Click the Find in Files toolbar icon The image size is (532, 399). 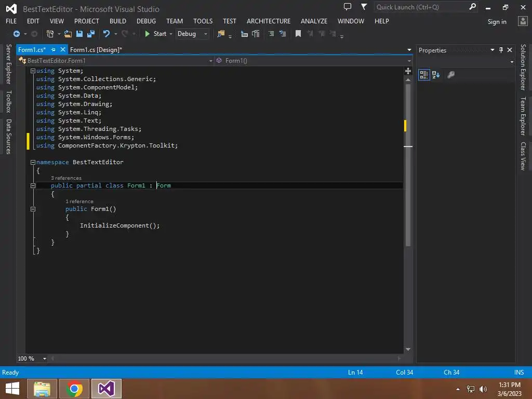coord(221,34)
